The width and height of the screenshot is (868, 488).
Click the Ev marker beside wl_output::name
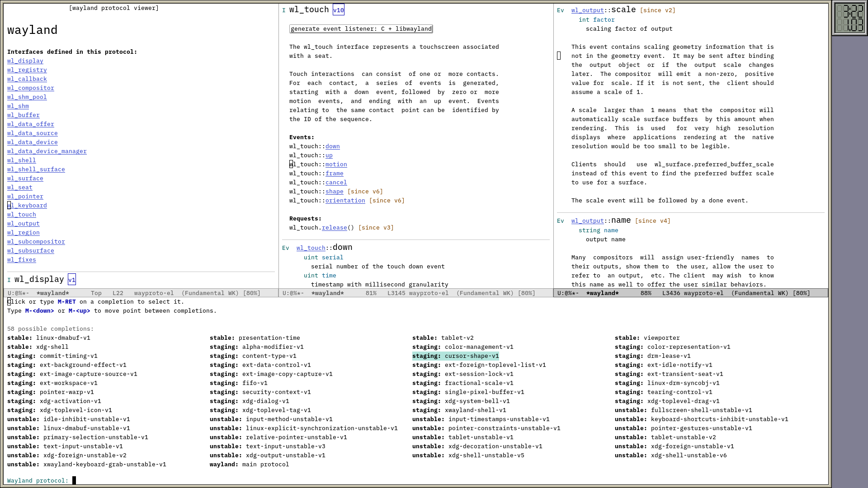point(560,221)
